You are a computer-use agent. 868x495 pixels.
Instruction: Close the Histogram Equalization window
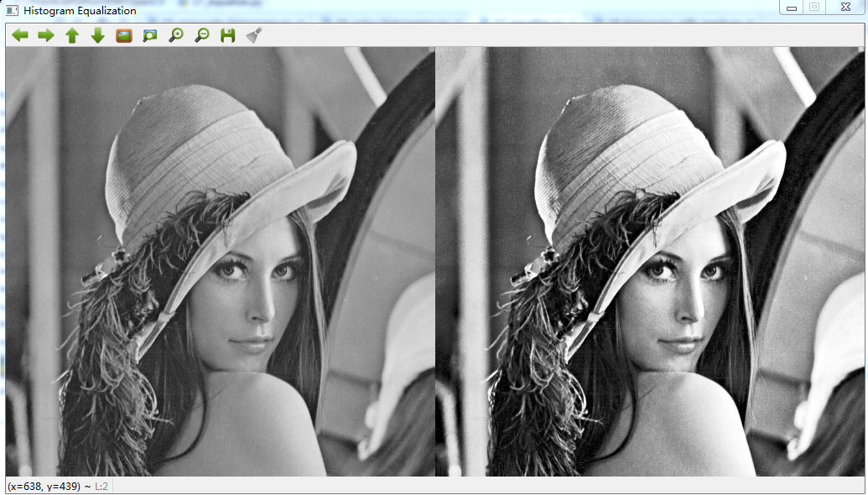click(845, 8)
